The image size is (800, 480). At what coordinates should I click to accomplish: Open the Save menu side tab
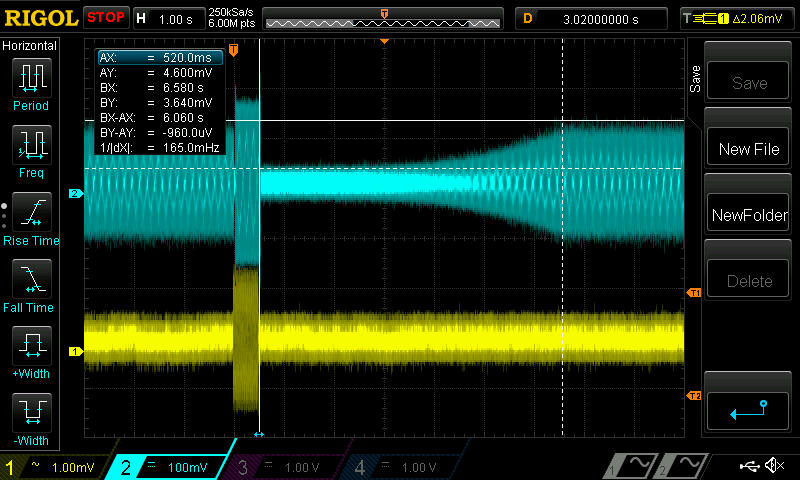pyautogui.click(x=696, y=80)
